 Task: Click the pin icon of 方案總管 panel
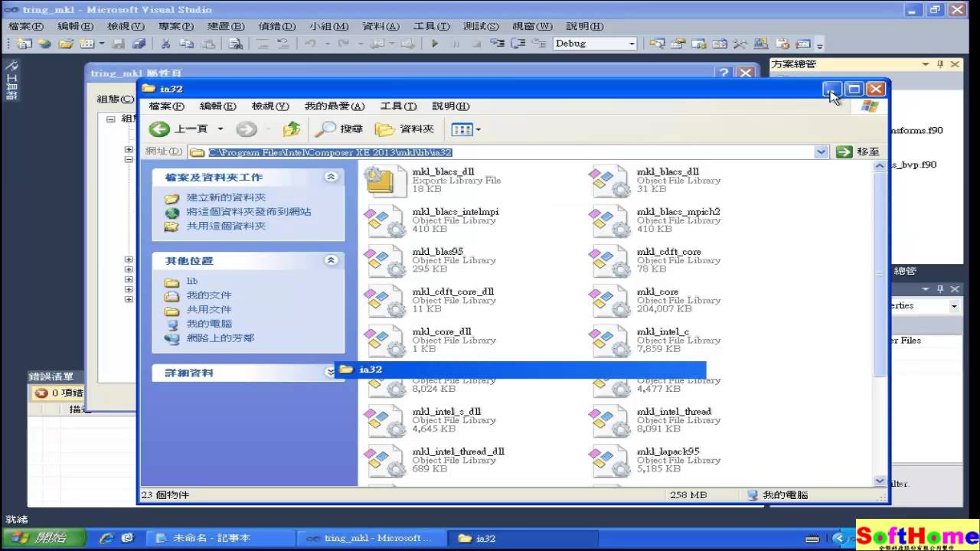coord(940,64)
